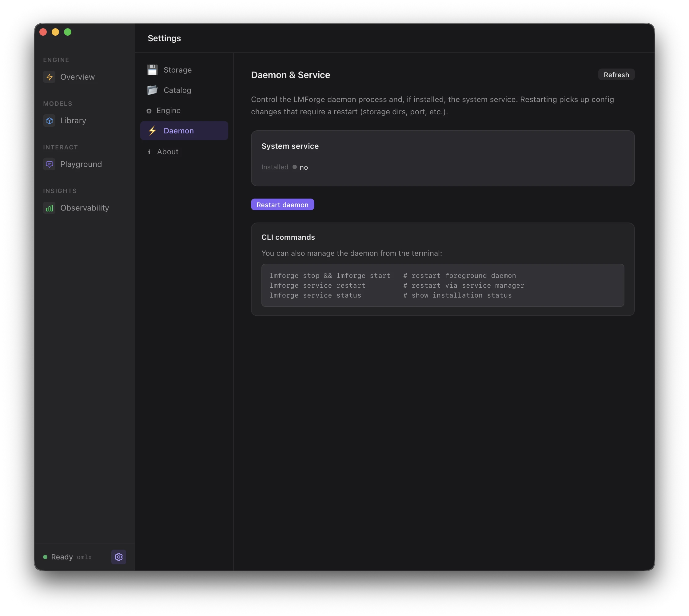
Task: Switch to the Catalog settings tab
Action: (184, 90)
